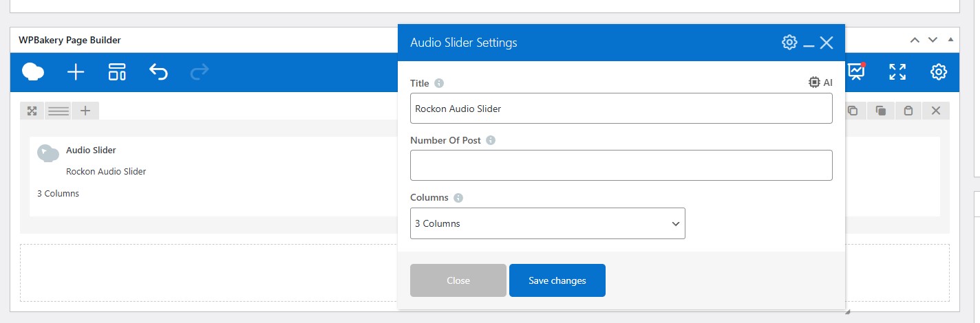Move WPBakery panel down arrow

(933, 40)
